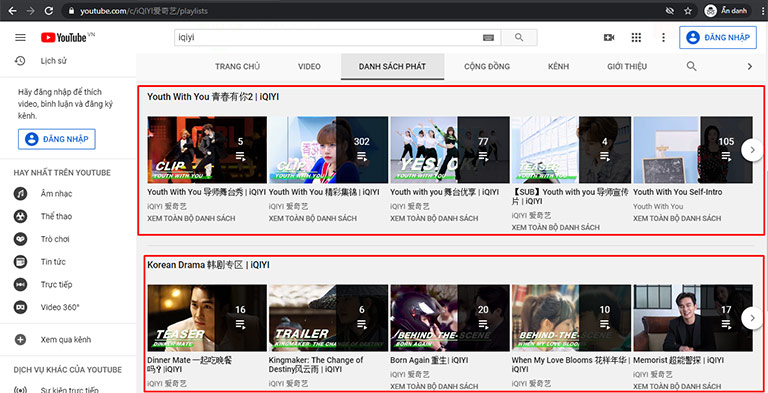This screenshot has height=393, width=768.
Task: Show next playlists in Korean Drama row
Action: pyautogui.click(x=752, y=318)
